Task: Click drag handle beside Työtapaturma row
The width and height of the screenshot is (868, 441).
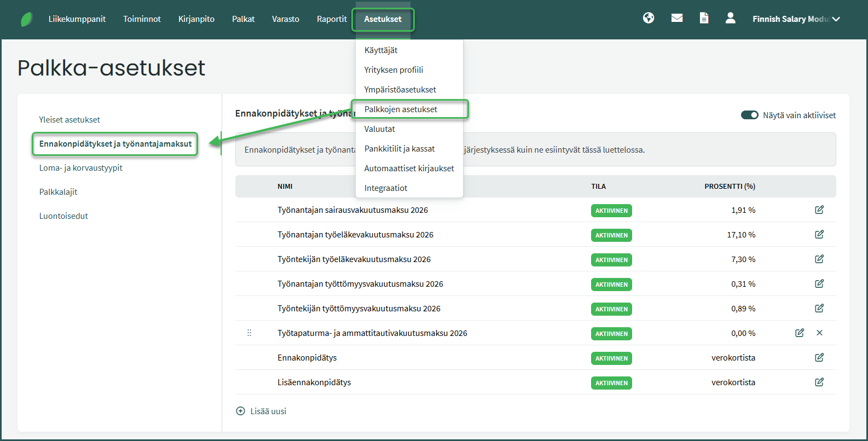Action: 250,333
